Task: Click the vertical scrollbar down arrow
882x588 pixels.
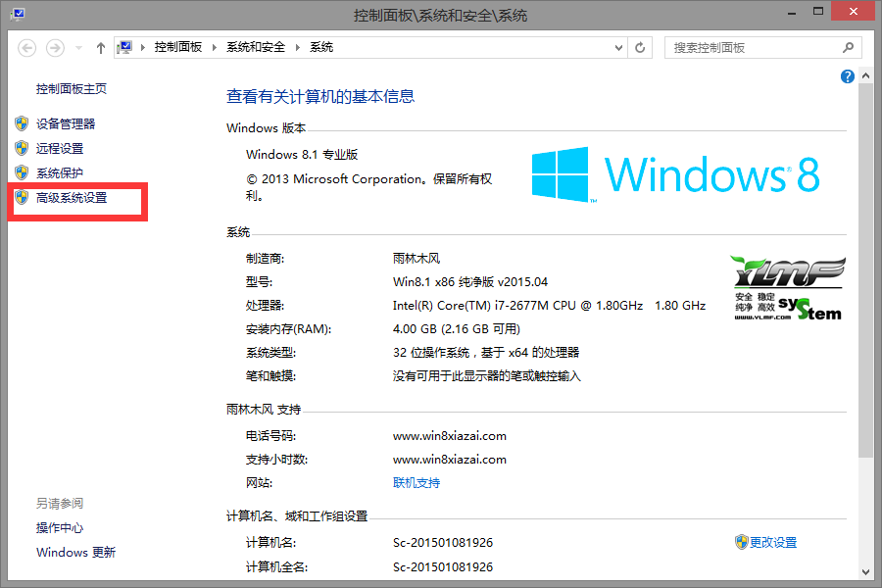Action: 865,571
